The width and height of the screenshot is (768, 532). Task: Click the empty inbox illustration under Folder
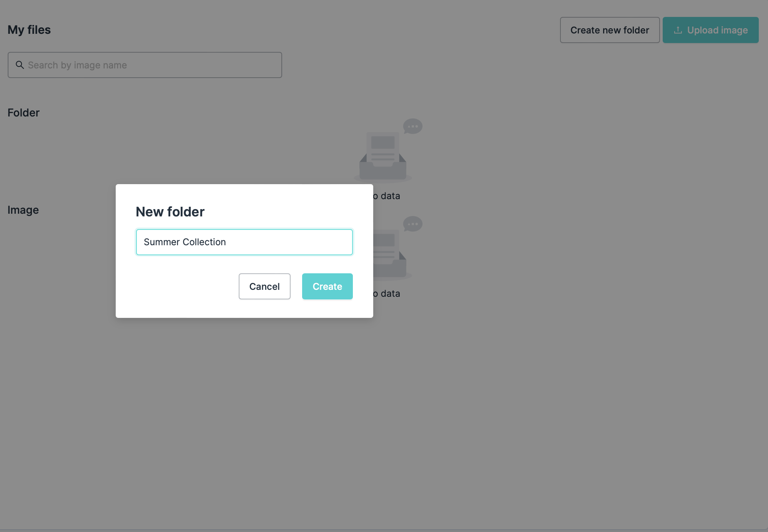(x=383, y=156)
